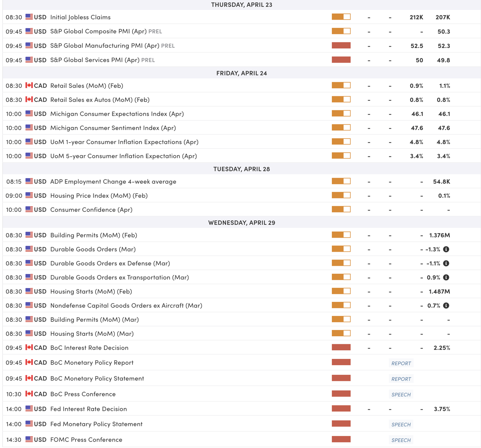This screenshot has width=481, height=448.
Task: Click Canada flag on Retail Sales ex Autos row
Action: pos(29,99)
